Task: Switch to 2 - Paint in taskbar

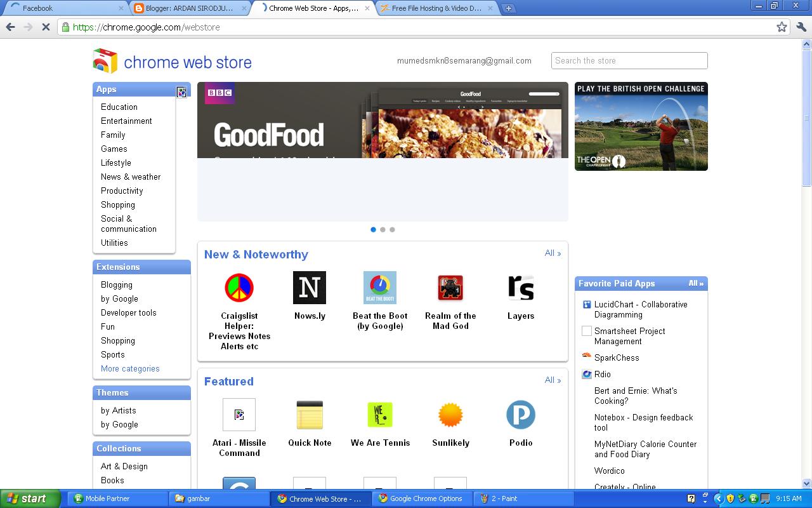Action: [523, 498]
